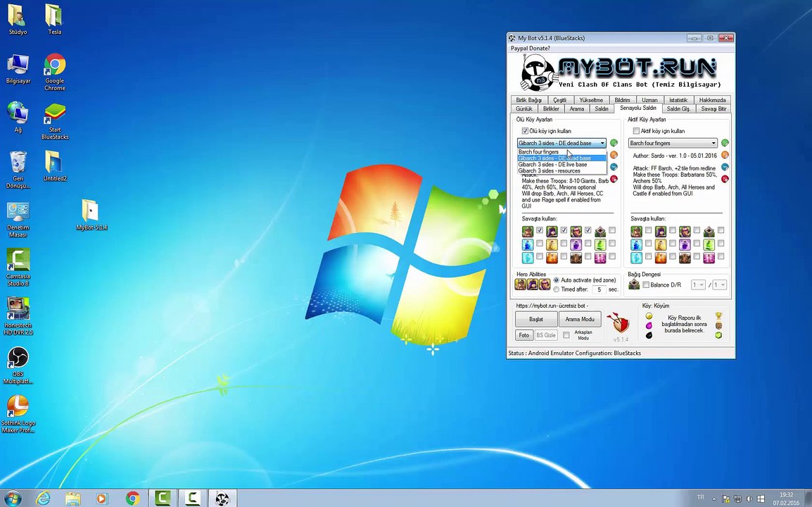
Task: Click the Clan Castle icon in Ölü Köy Savaşta kullan
Action: (x=600, y=231)
